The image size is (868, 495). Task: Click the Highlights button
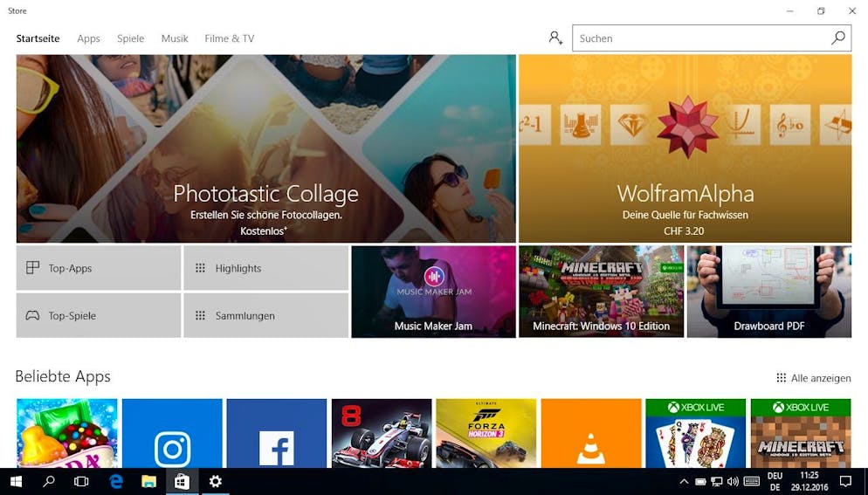[265, 268]
